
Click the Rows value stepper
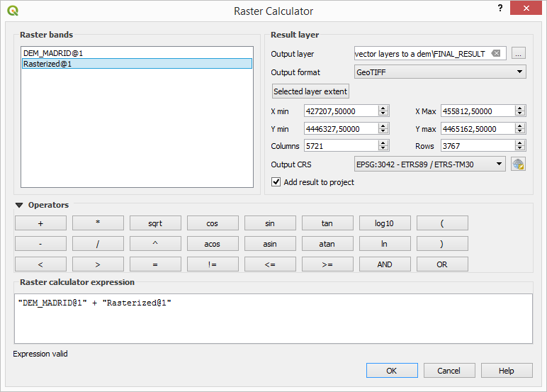(520, 146)
